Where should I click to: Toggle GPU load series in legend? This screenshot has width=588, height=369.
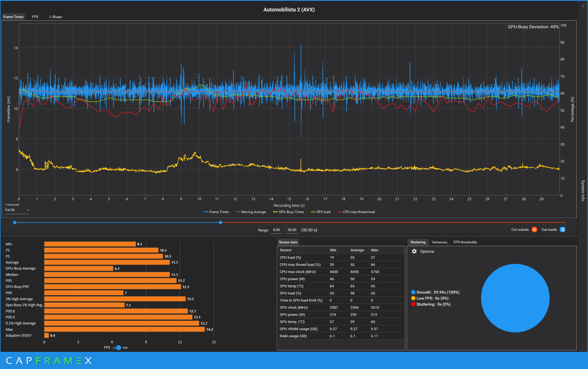(320, 212)
